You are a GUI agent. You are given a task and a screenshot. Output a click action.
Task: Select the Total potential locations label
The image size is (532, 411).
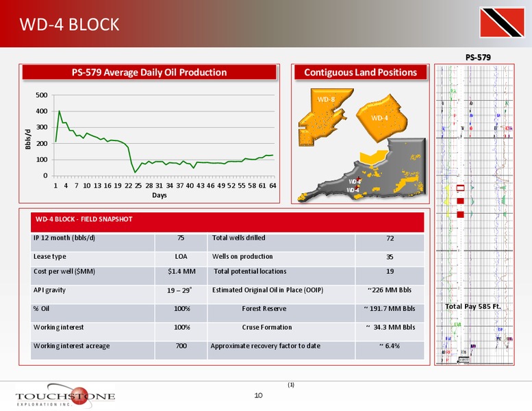coord(250,271)
